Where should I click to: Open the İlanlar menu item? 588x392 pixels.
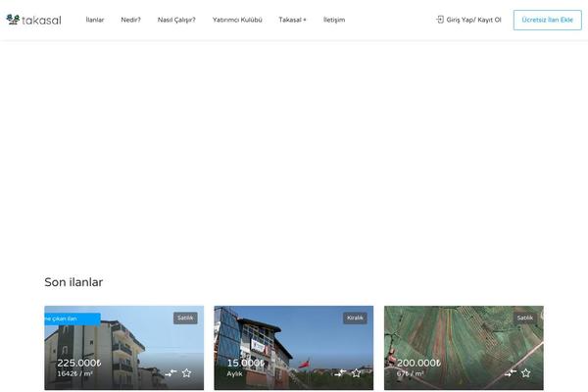click(x=95, y=20)
